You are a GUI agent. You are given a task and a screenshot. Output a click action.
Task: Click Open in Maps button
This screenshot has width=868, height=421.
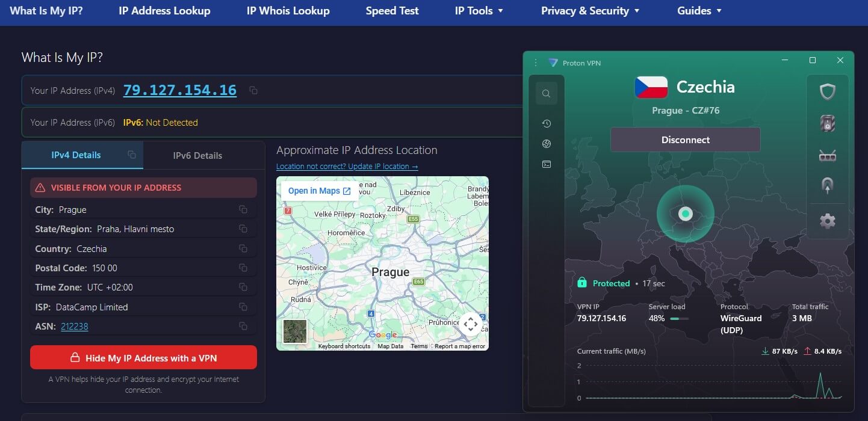click(x=320, y=191)
